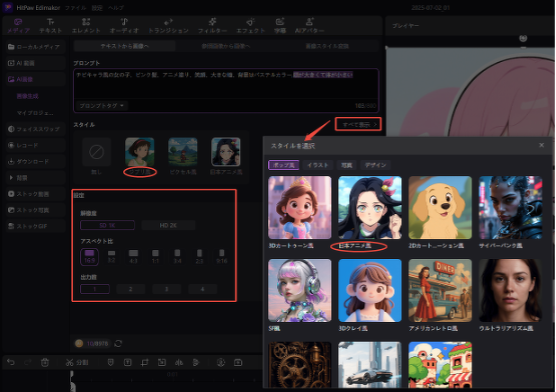The height and width of the screenshot is (392, 556).
Task: Open 画像生成 under AI画像
Action: 28,96
